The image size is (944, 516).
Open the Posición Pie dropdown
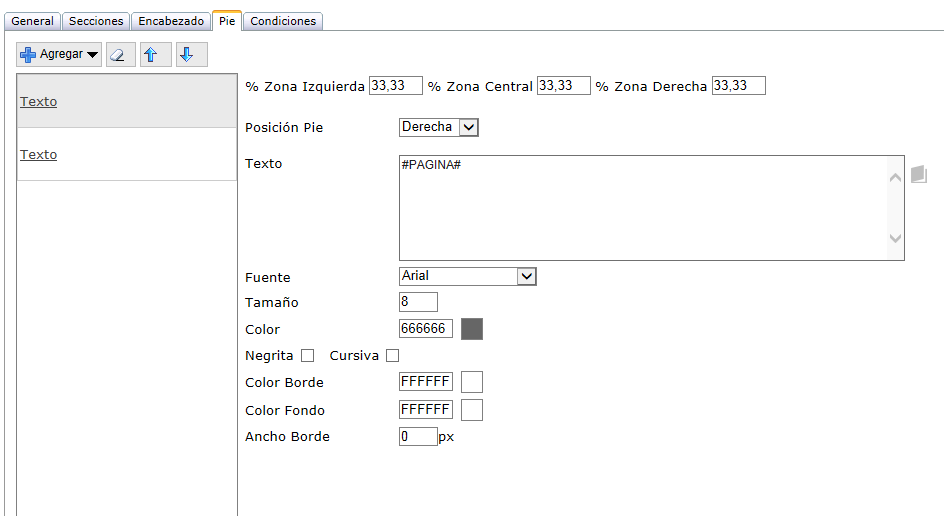point(468,127)
